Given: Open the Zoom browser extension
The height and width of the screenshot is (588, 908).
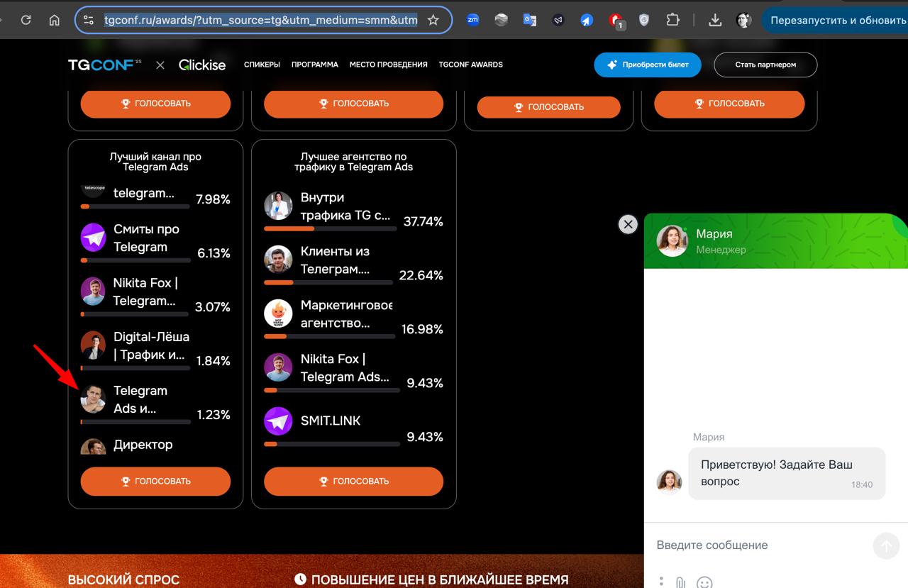Looking at the screenshot, I should [472, 20].
